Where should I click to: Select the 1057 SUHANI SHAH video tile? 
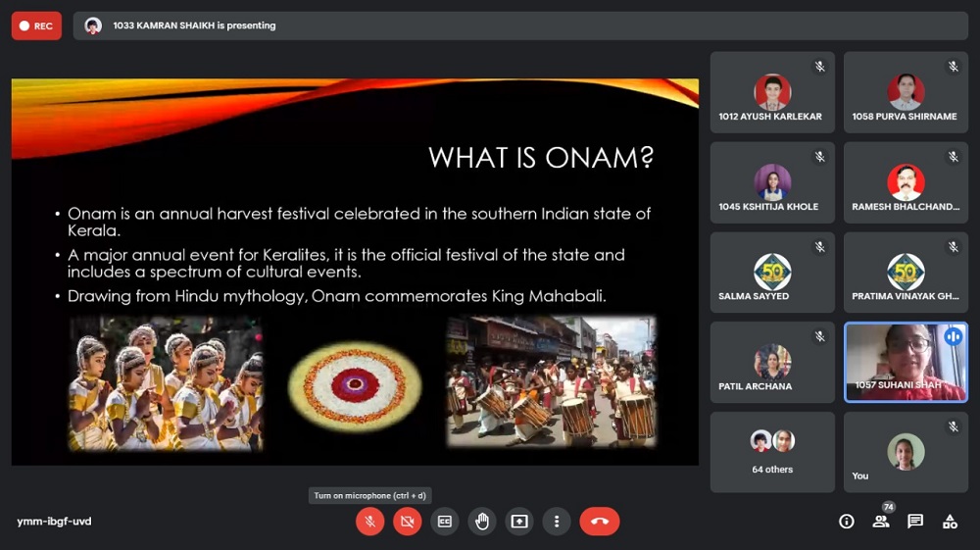pos(906,362)
